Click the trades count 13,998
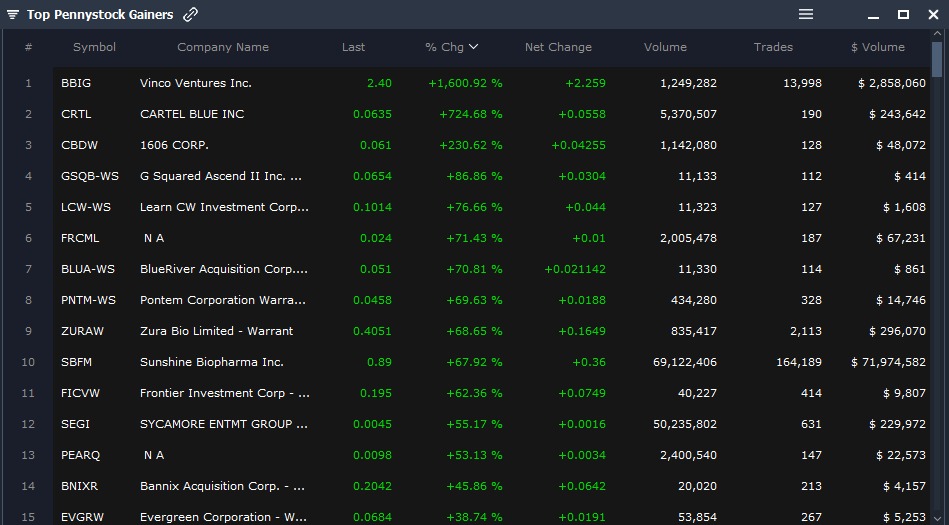 click(803, 83)
